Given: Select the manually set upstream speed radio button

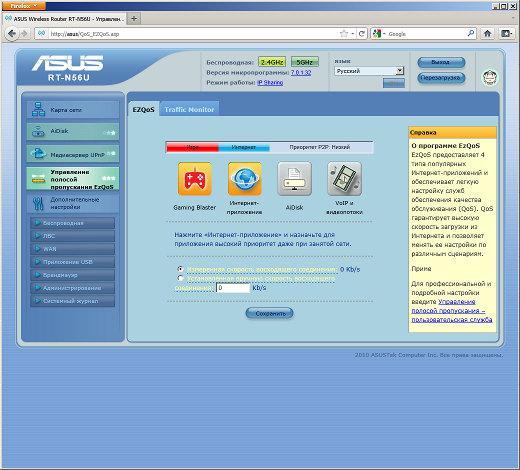Looking at the screenshot, I should coord(180,278).
